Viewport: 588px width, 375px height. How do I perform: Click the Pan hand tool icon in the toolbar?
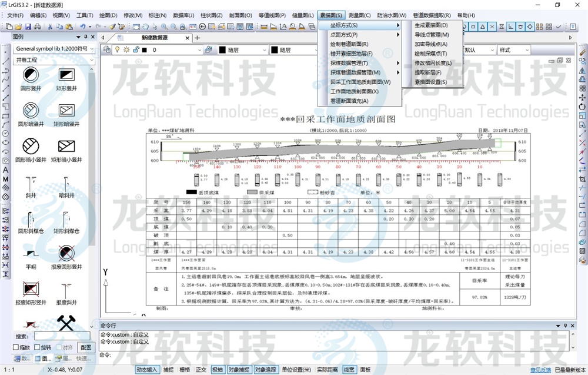145,26
